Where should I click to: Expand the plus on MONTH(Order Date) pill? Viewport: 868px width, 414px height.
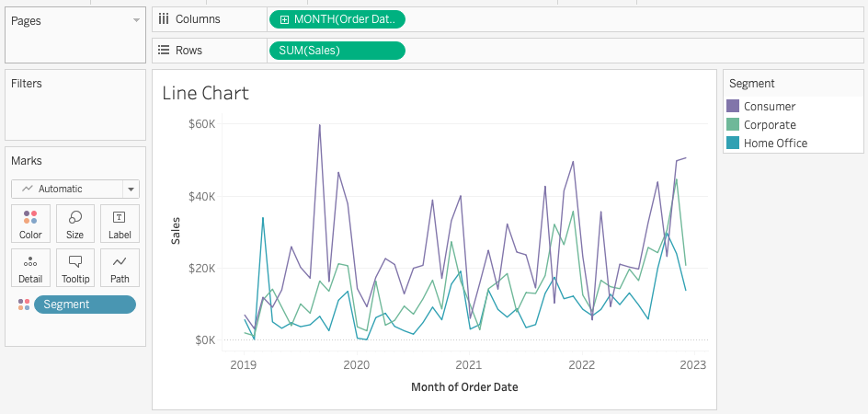pos(284,19)
